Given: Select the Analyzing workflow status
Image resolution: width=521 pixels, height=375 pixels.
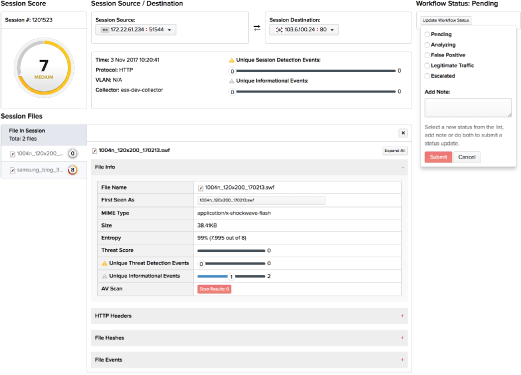Looking at the screenshot, I should pos(427,45).
